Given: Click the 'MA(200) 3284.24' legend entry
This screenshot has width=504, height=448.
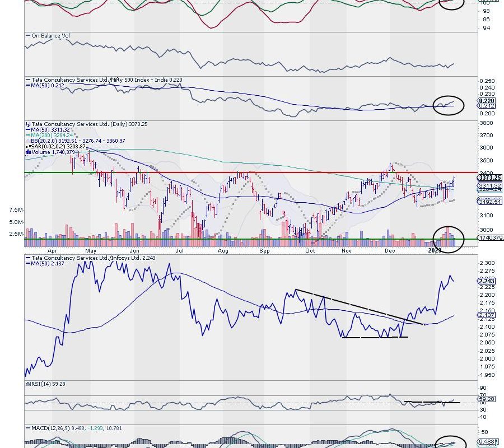Looking at the screenshot, I should 52,136.
